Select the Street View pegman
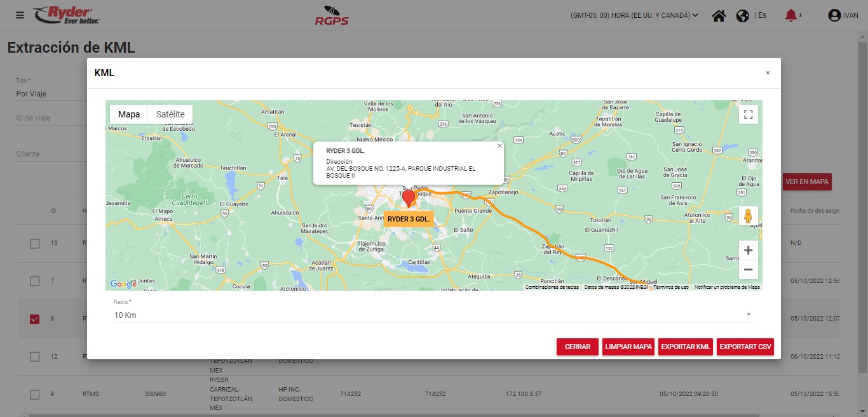 748,216
